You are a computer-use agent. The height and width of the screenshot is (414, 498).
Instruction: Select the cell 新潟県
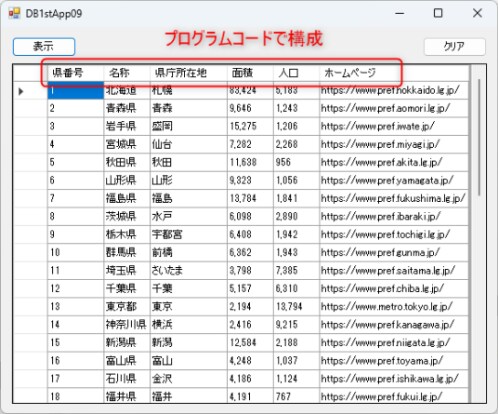pyautogui.click(x=127, y=342)
